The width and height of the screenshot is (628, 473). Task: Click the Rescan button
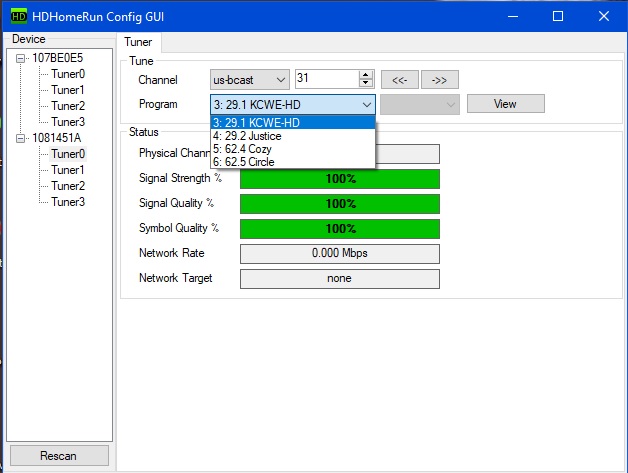click(x=59, y=456)
